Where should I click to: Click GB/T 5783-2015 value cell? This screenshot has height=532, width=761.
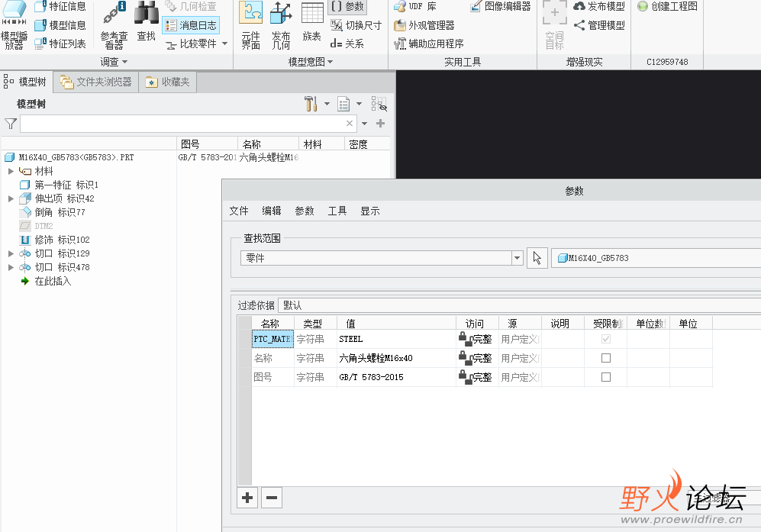click(x=396, y=376)
